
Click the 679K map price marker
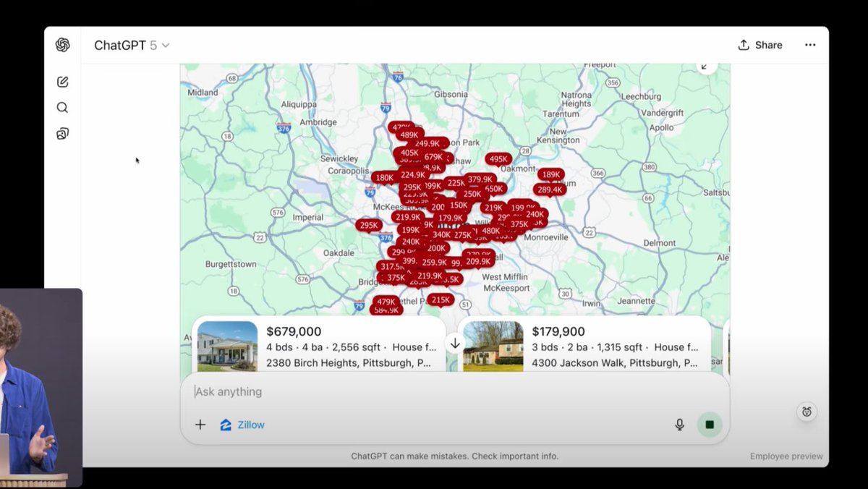[434, 157]
